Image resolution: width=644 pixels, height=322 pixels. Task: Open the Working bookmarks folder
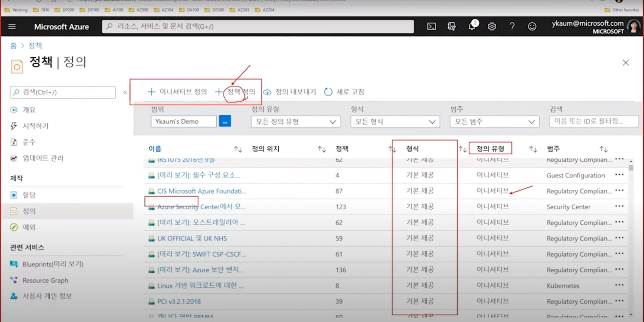point(16,10)
